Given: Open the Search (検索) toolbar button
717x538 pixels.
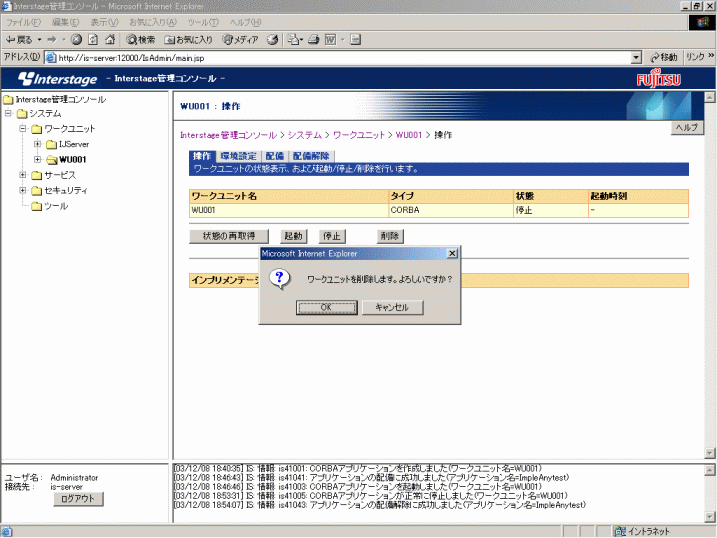Looking at the screenshot, I should tap(140, 40).
